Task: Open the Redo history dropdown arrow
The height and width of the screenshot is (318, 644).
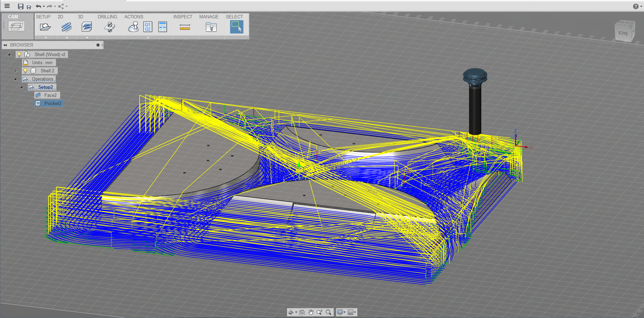Action: pyautogui.click(x=55, y=6)
